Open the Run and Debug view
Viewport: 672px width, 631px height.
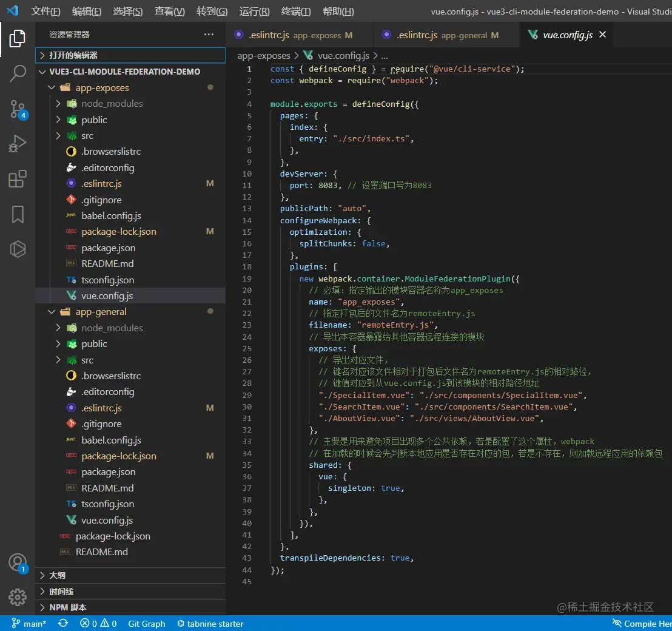(x=17, y=144)
